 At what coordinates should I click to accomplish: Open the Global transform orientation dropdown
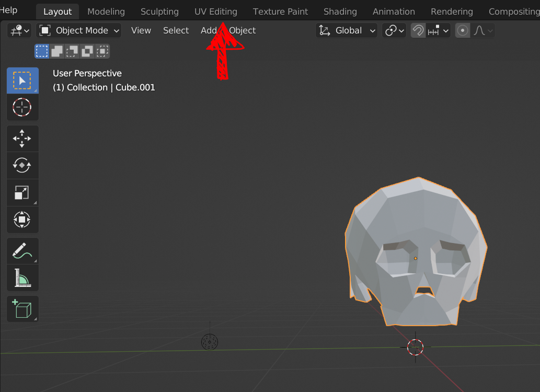pos(346,30)
